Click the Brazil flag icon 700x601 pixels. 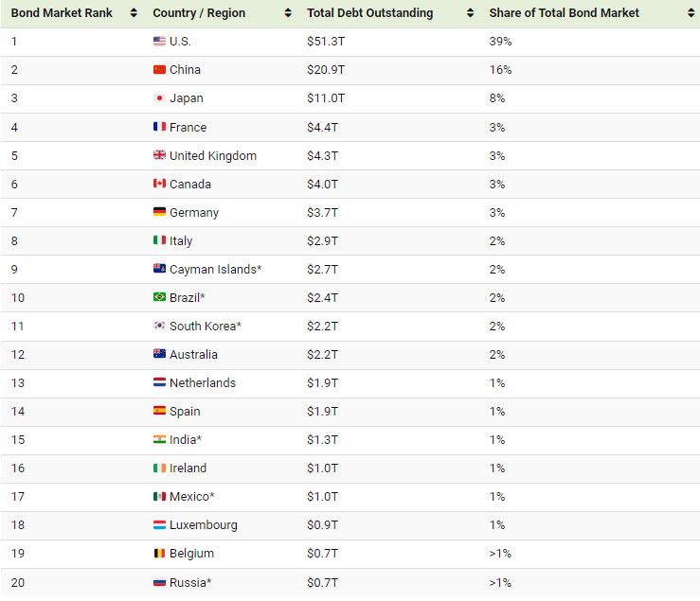pyautogui.click(x=159, y=297)
